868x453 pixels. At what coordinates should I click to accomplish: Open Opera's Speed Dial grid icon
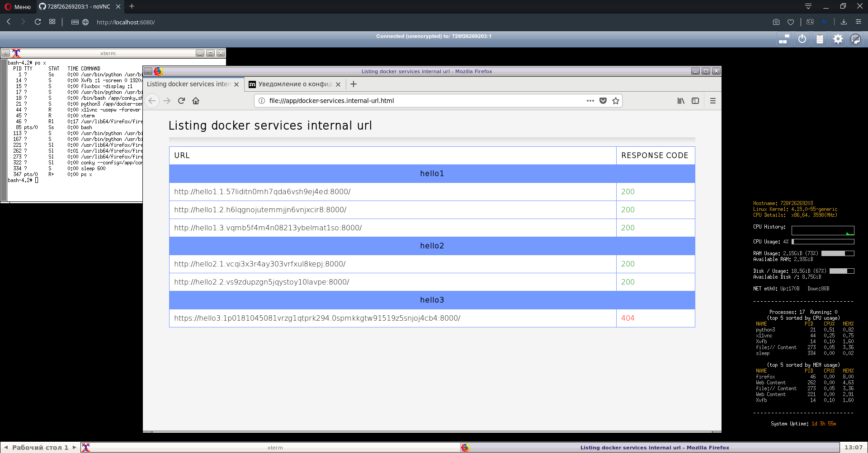52,22
